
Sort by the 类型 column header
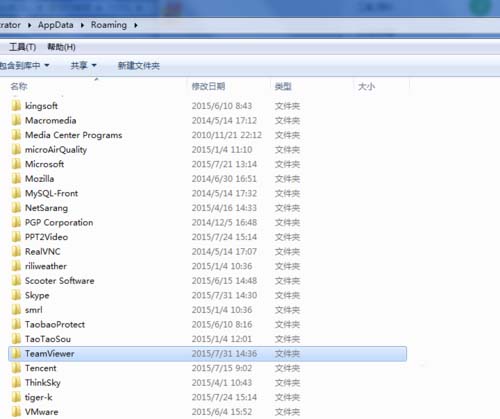click(283, 87)
